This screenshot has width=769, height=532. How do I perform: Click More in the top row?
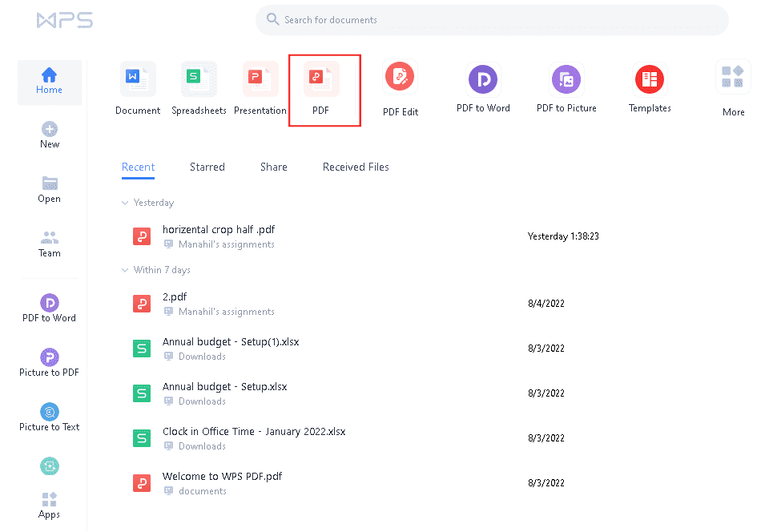pos(733,89)
